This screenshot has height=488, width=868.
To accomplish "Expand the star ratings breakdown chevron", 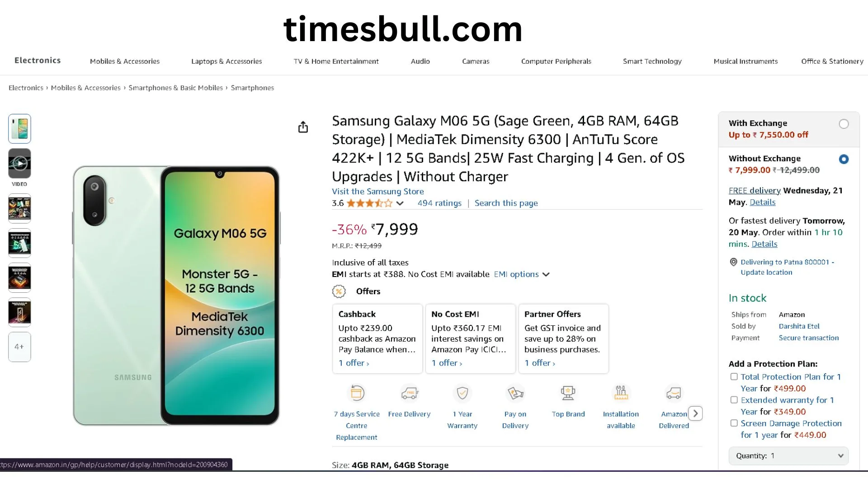I will click(400, 203).
